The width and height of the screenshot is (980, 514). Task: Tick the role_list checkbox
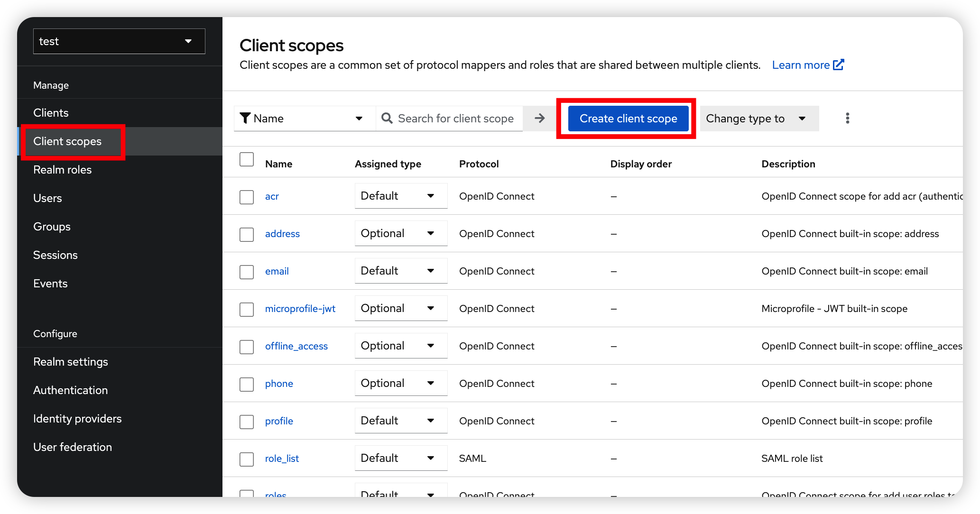pyautogui.click(x=247, y=459)
